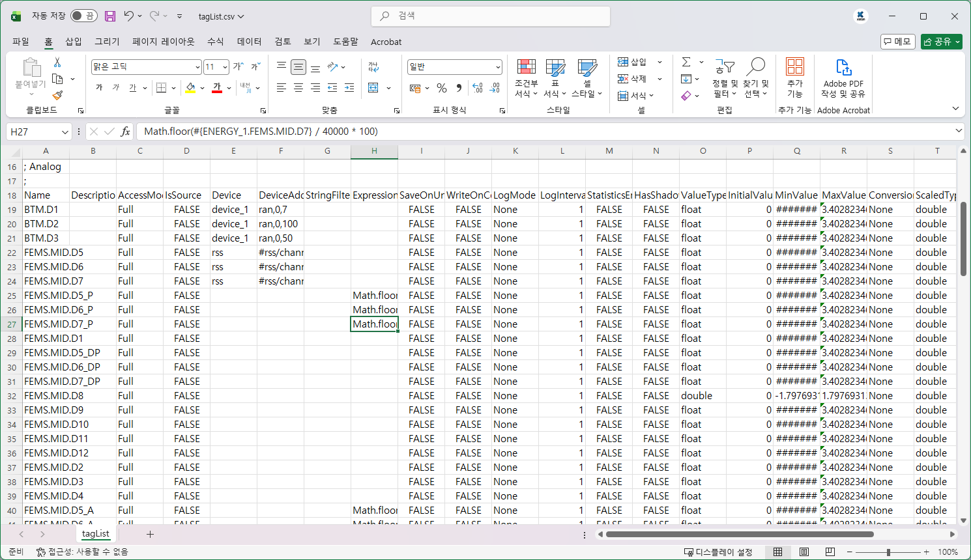The width and height of the screenshot is (971, 560).
Task: Expand the Name Box dropdown arrow
Action: tap(65, 132)
